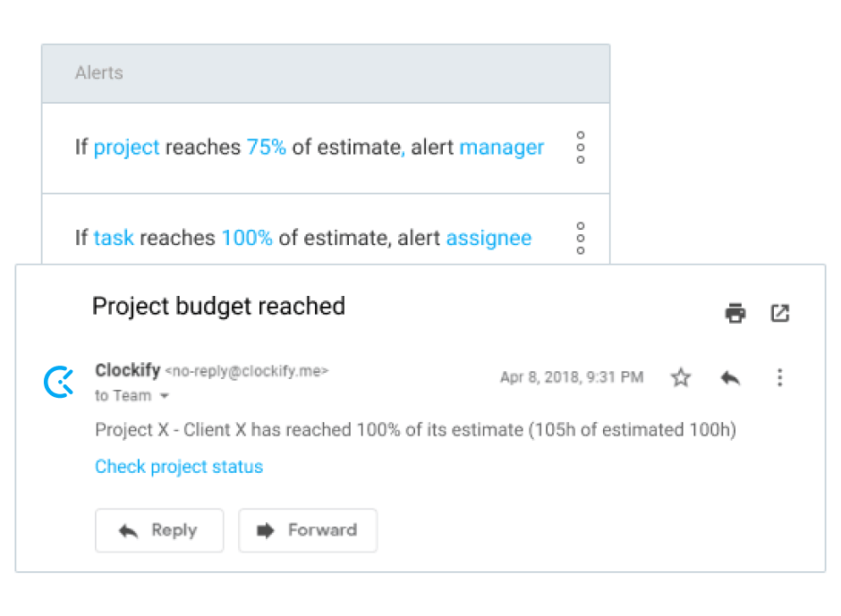The image size is (841, 616).
Task: Click the 'Project budget reached' subject line
Action: tap(218, 307)
